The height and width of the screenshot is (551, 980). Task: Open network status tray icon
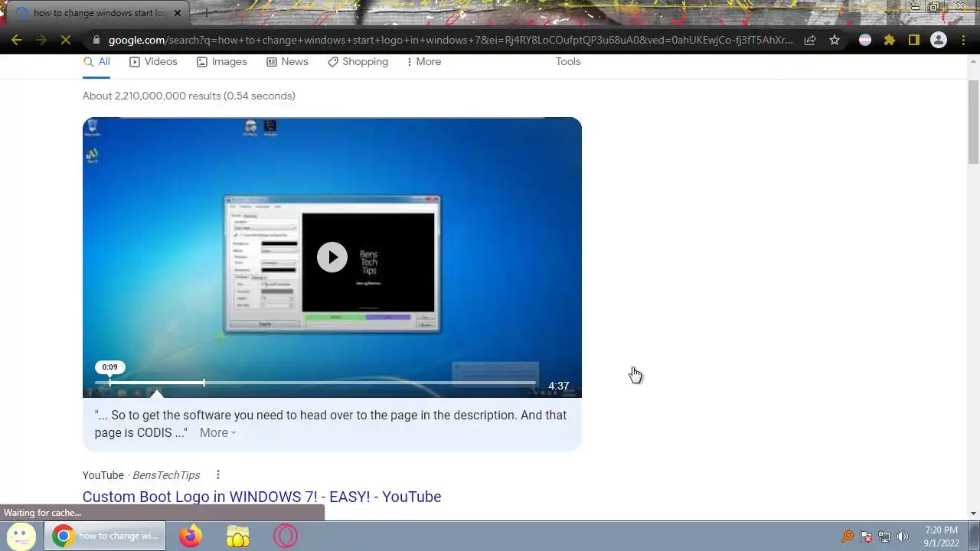(884, 536)
